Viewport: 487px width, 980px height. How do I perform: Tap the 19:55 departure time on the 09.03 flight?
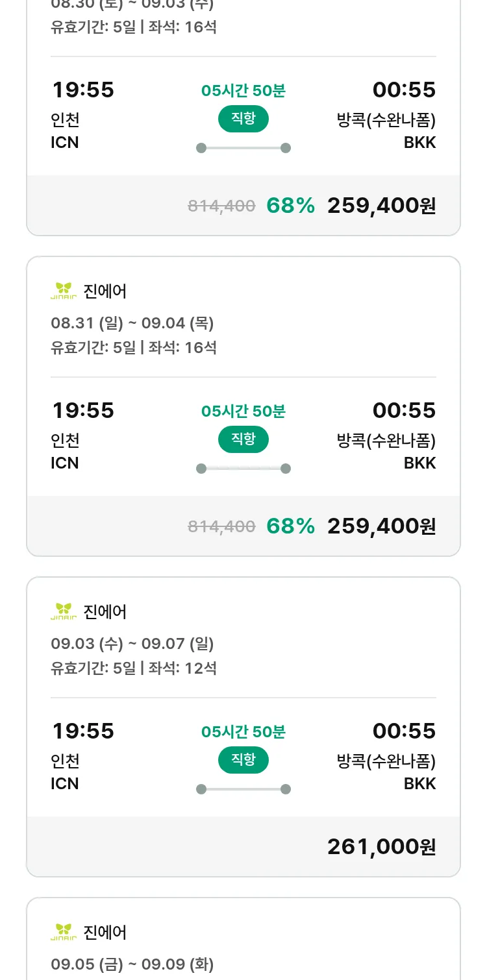tap(83, 731)
